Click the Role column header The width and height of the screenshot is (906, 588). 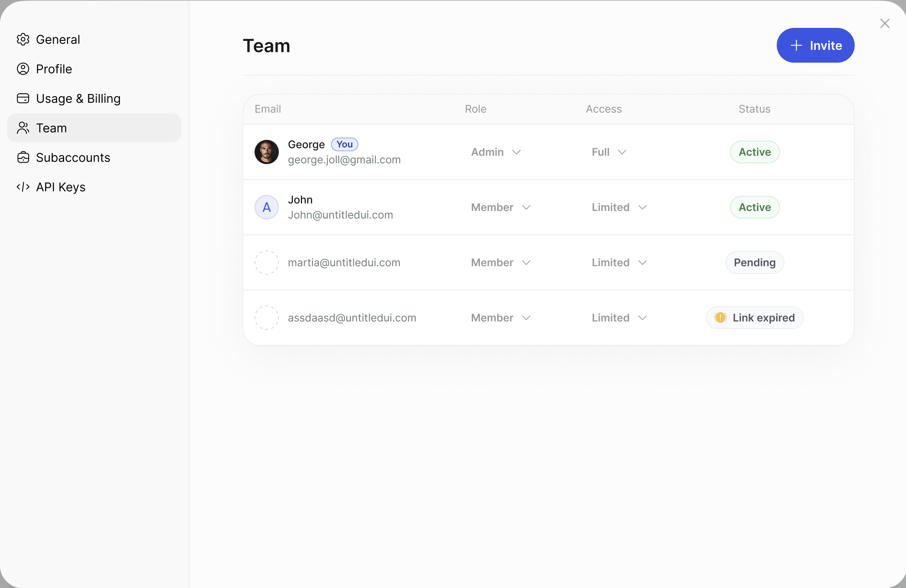click(476, 109)
